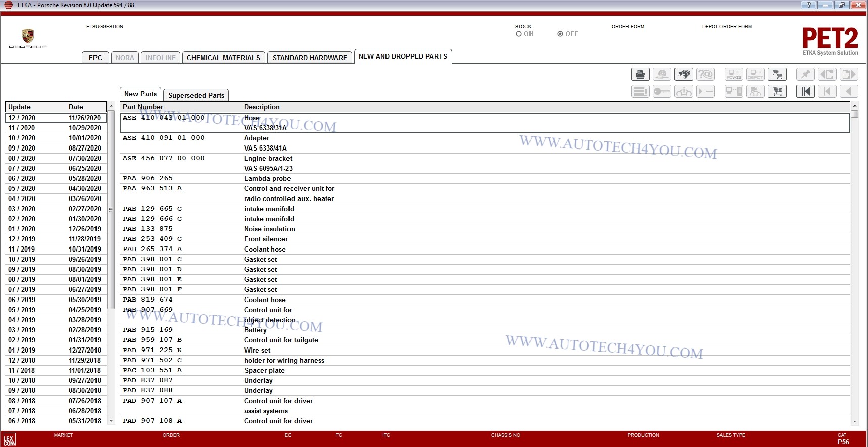Select update 11 / 2020 in the list
Viewport: 868px width, 447px height.
coord(55,128)
